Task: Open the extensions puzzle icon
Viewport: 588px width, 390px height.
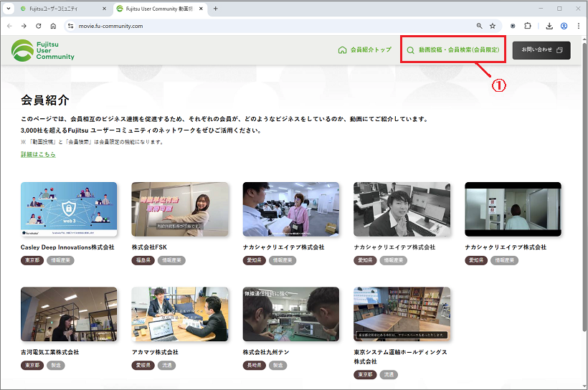Action: tap(528, 26)
